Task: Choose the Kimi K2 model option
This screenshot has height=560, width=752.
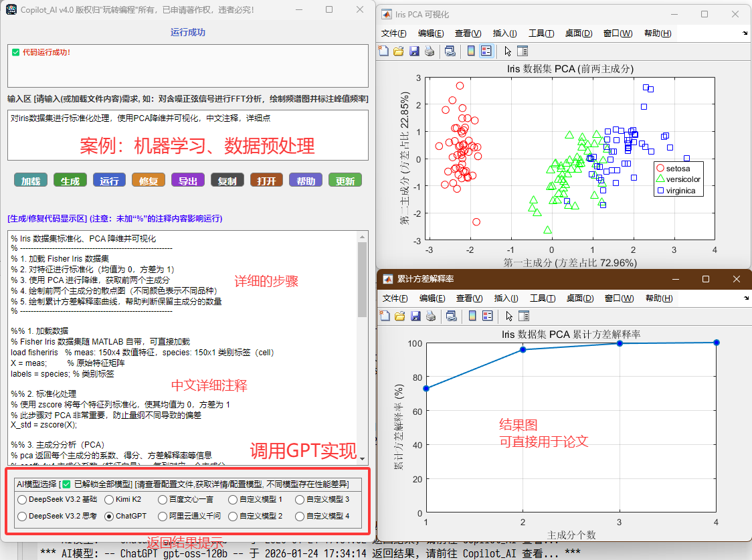Action: tap(110, 499)
